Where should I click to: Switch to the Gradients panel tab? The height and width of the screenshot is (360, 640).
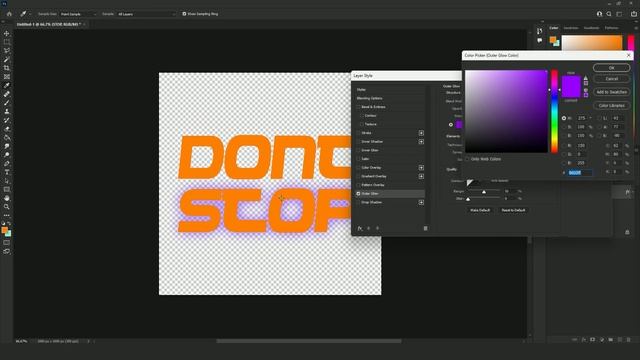(x=591, y=28)
